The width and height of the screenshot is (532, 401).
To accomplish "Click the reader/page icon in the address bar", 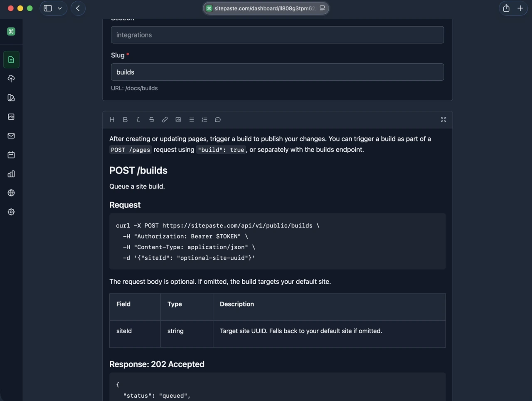I will coord(322,8).
